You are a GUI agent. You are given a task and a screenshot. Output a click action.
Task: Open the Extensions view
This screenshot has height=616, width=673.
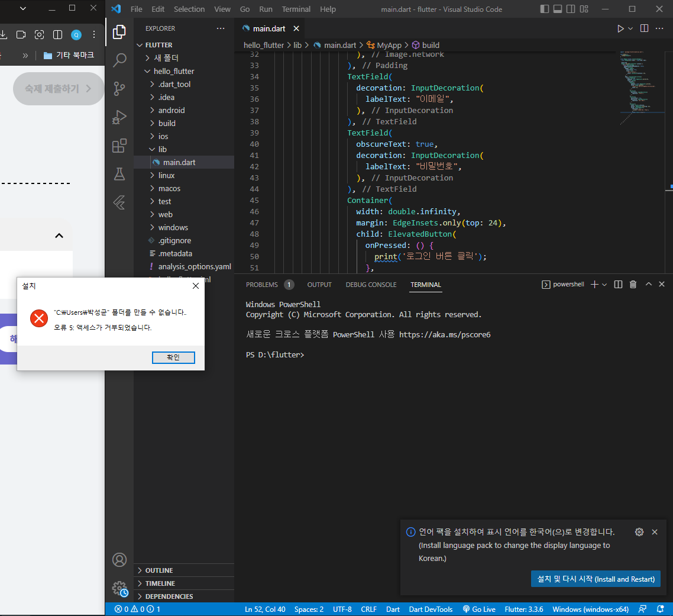point(119,146)
